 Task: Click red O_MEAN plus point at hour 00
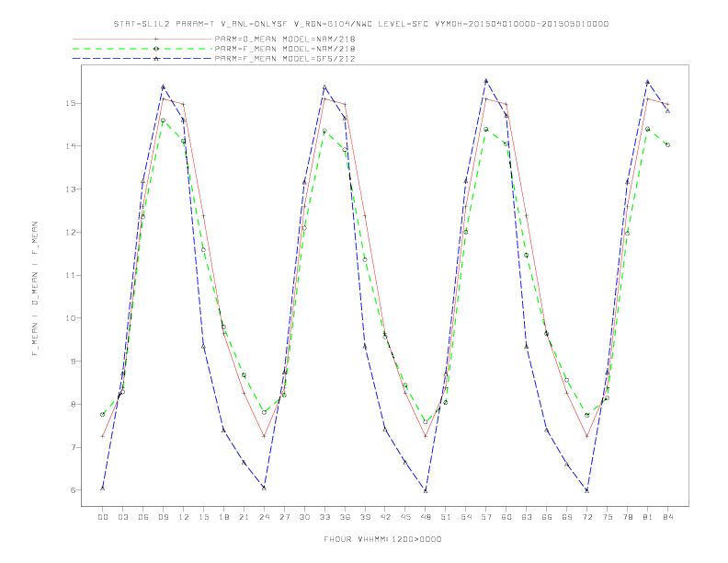coord(103,436)
